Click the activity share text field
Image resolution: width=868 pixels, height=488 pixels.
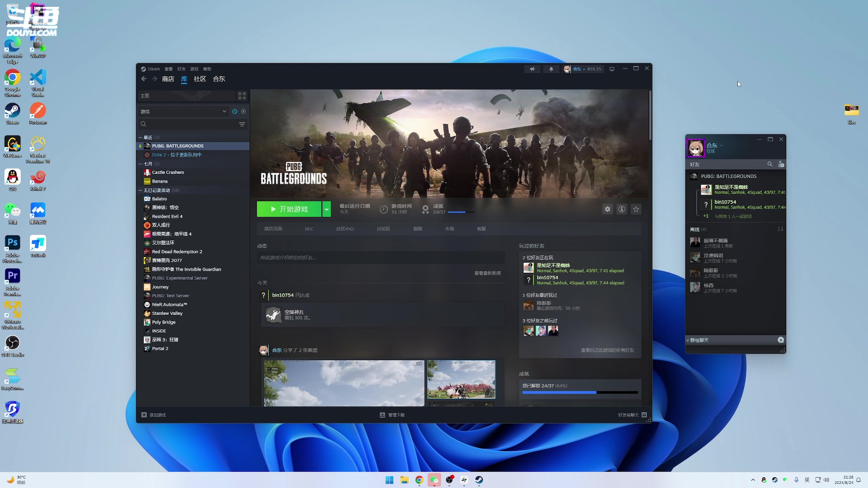[x=381, y=258]
